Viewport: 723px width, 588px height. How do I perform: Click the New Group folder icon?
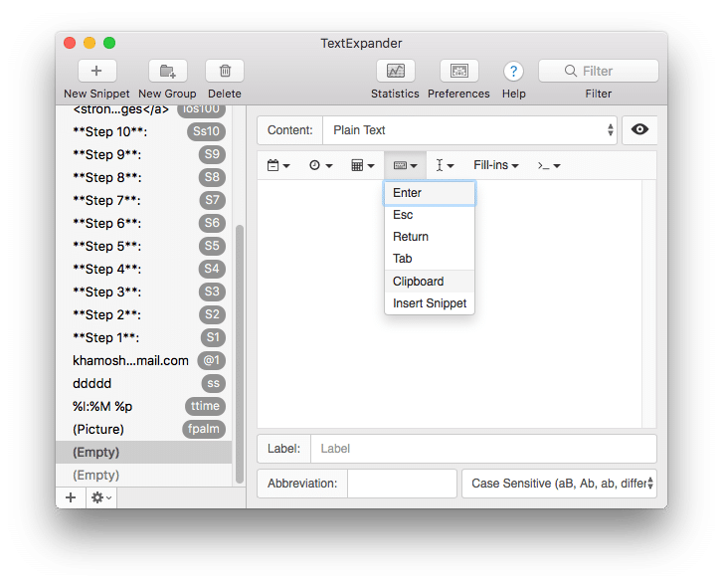(167, 71)
